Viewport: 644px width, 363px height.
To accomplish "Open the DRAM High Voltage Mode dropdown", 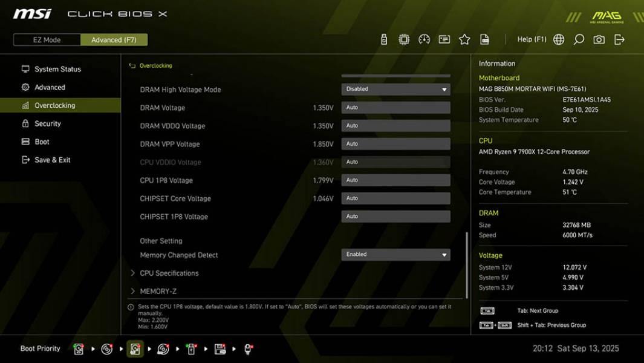I will tap(396, 88).
